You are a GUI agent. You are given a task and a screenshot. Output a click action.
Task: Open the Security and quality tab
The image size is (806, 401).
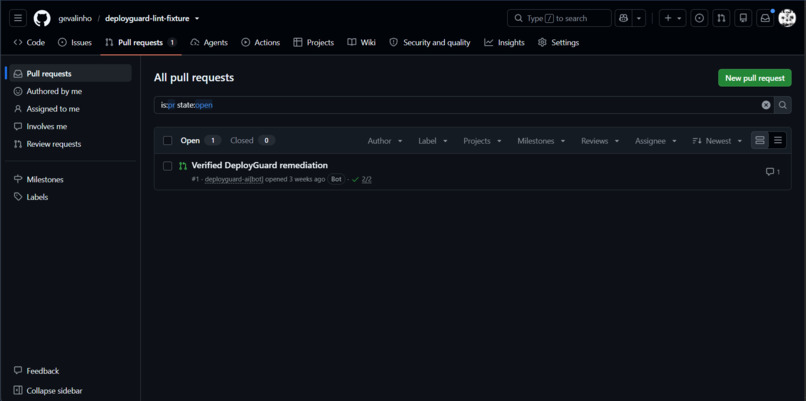[430, 43]
